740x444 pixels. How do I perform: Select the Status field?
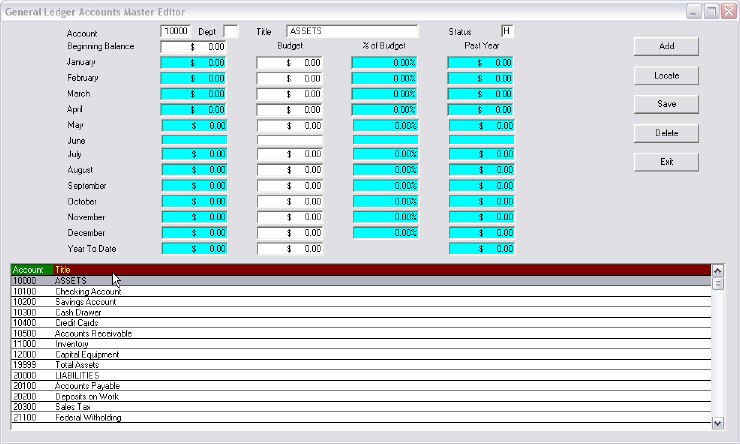[507, 32]
